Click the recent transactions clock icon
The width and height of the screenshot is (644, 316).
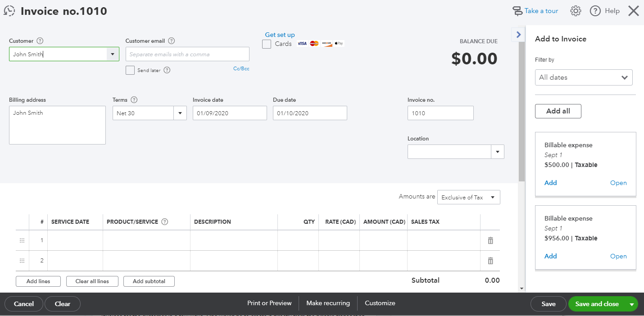click(x=9, y=11)
